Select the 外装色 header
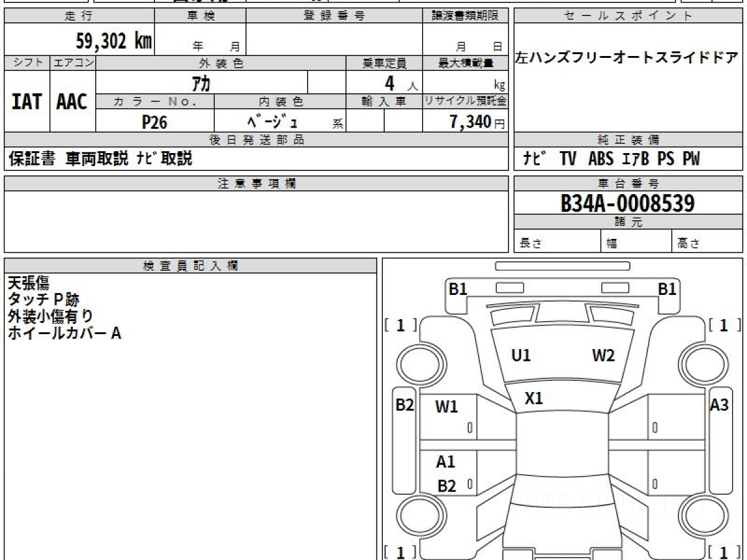The image size is (747, 560). point(221,63)
